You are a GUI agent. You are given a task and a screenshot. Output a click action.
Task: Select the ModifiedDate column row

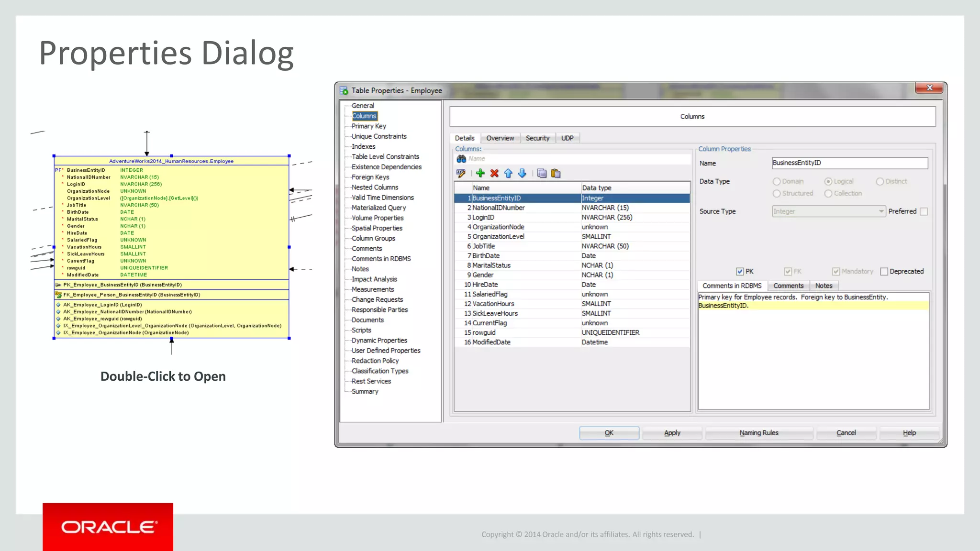572,342
